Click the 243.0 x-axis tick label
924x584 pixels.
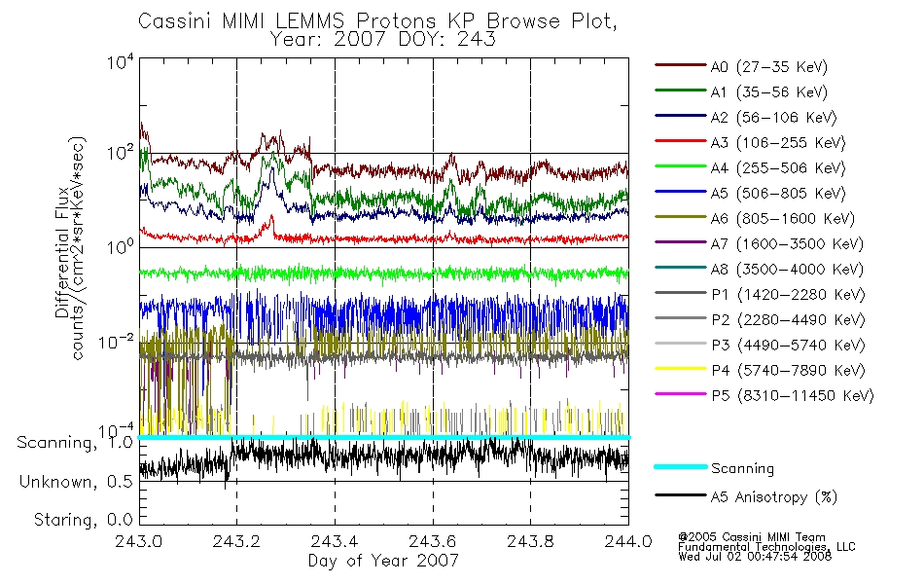[x=139, y=541]
